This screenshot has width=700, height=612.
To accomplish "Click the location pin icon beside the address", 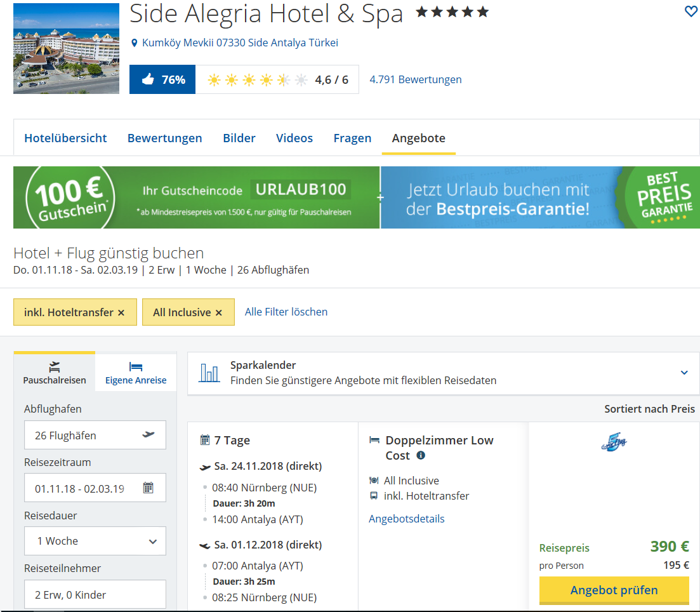I will (134, 43).
